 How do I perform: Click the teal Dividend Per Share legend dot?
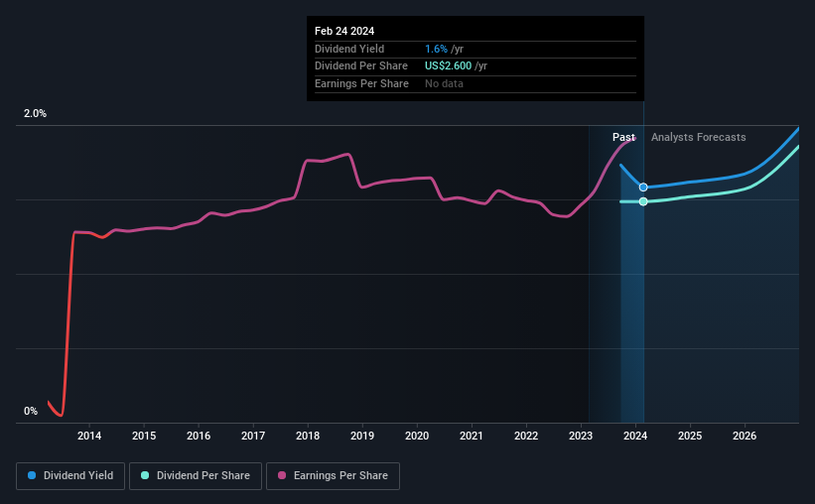tap(145, 475)
